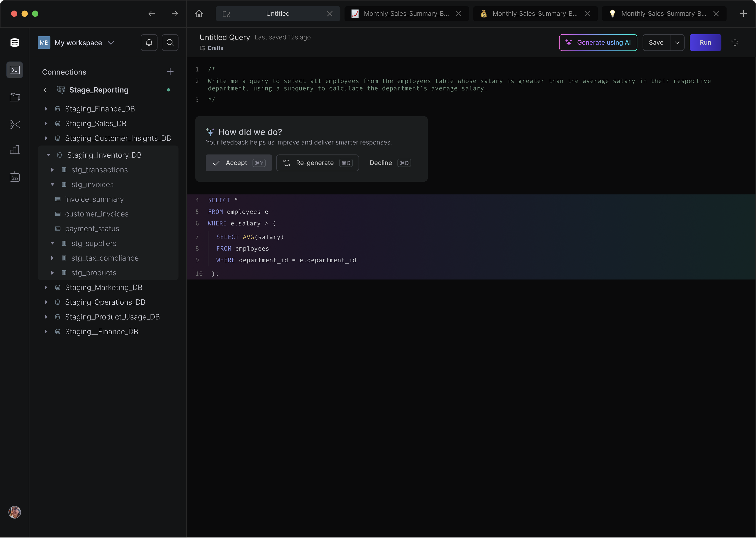Viewport: 756px width, 538px height.
Task: Click the home icon in tab bar
Action: tap(199, 14)
